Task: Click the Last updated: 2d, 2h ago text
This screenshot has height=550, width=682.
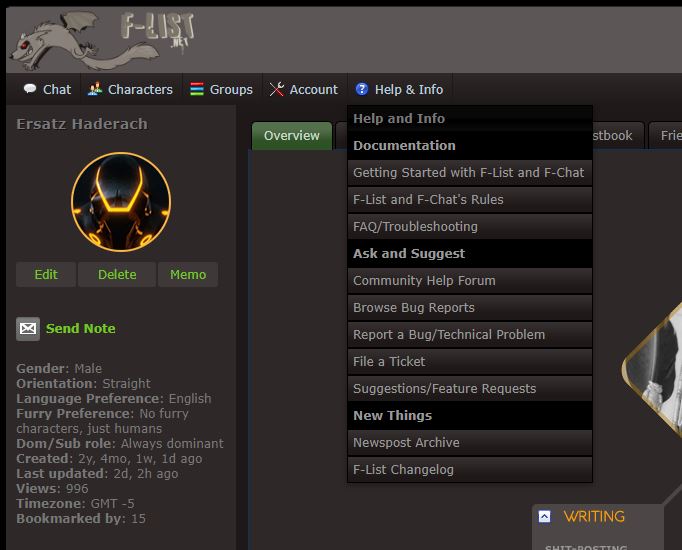Action: 97,473
